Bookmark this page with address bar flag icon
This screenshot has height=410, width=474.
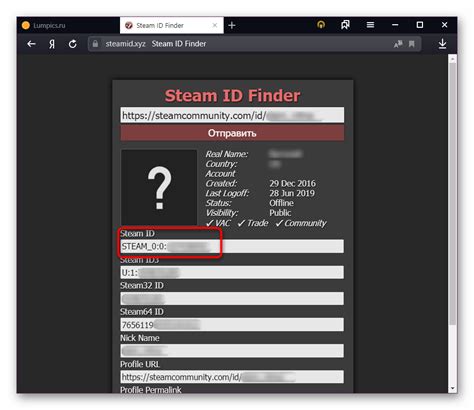[412, 44]
